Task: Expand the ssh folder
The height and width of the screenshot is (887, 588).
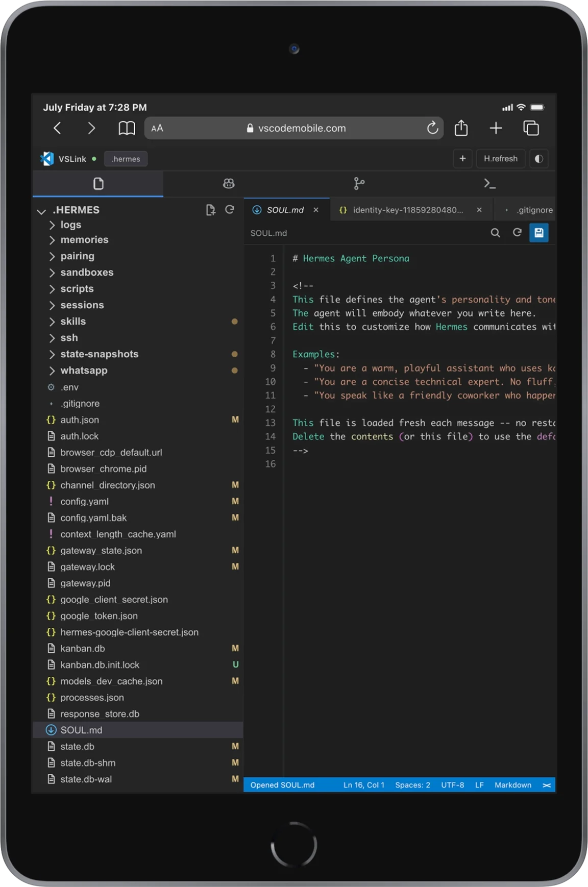Action: [x=138, y=338]
